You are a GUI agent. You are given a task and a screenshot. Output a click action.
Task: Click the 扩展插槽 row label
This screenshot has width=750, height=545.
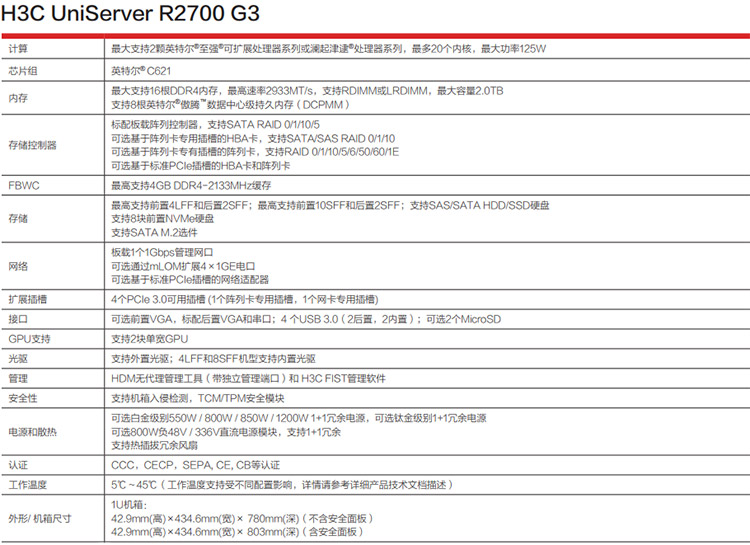click(x=27, y=299)
